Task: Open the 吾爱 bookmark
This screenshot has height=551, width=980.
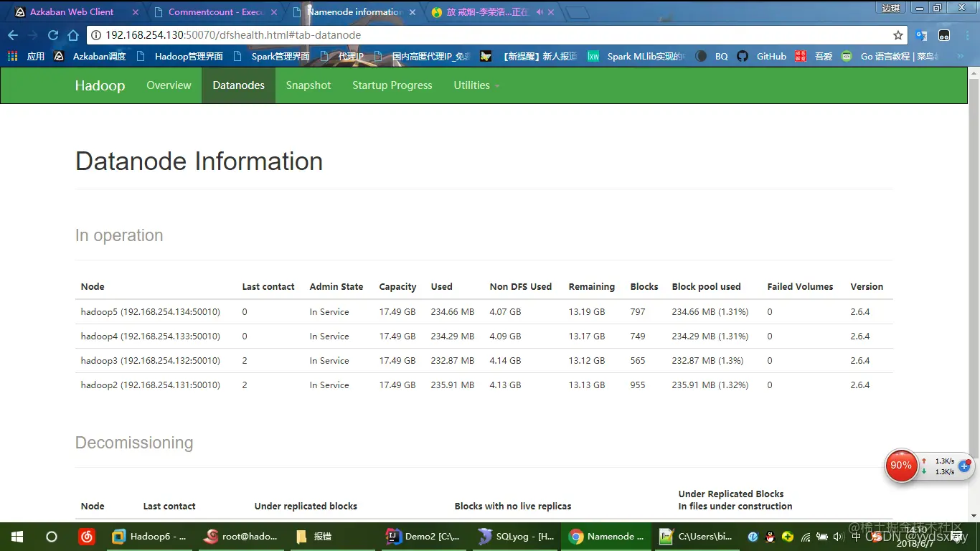Action: click(814, 56)
